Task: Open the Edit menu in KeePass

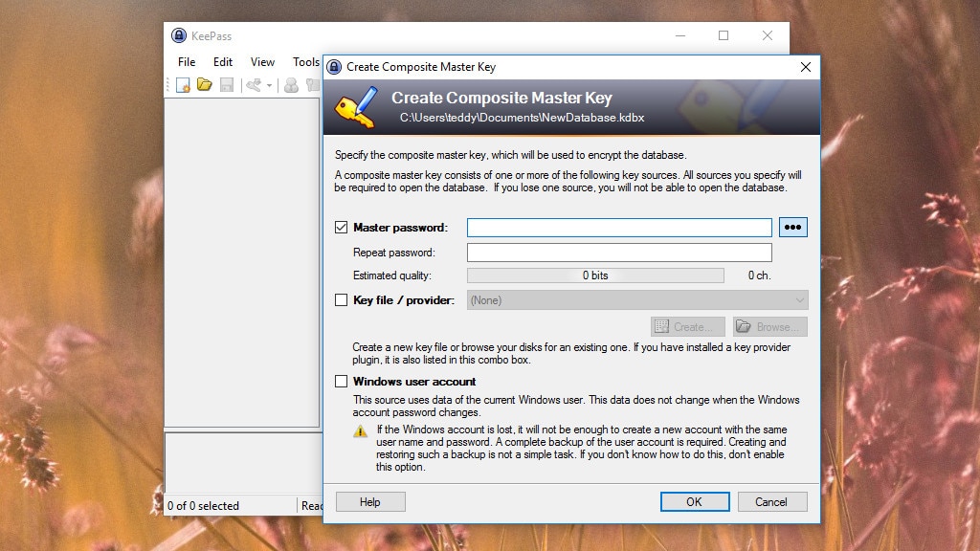Action: tap(222, 62)
